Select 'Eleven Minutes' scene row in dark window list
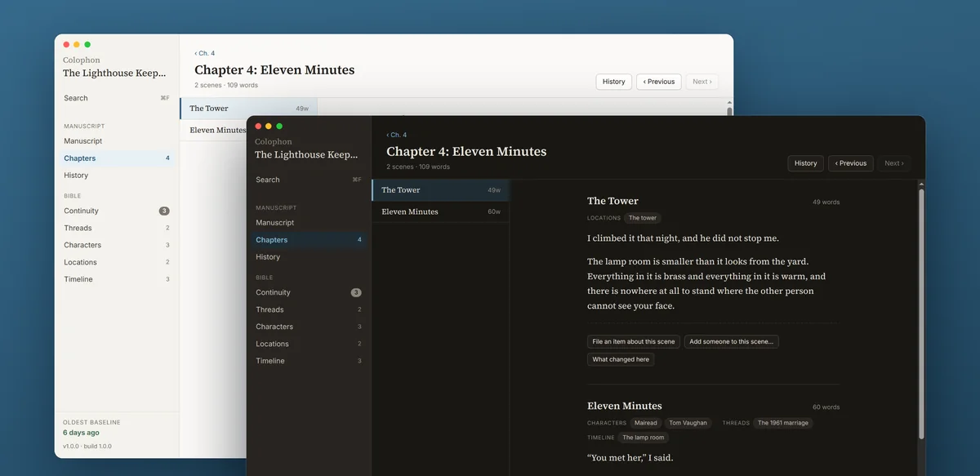 (x=440, y=211)
